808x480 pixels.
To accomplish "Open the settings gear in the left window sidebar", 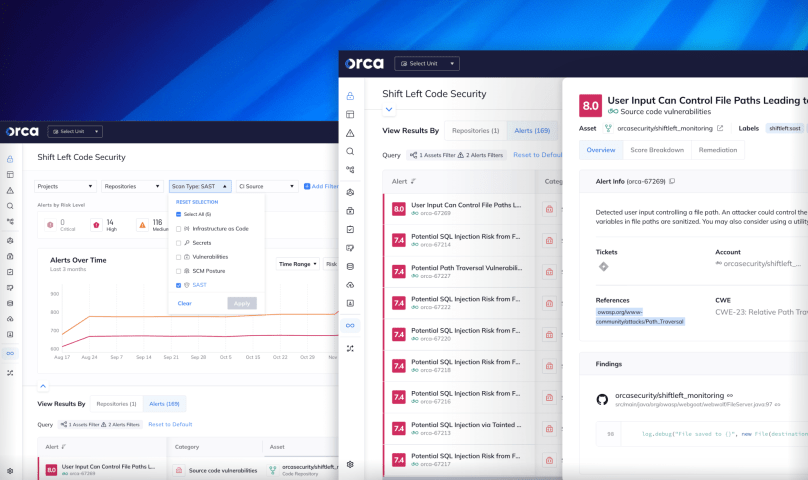I will click(10, 471).
